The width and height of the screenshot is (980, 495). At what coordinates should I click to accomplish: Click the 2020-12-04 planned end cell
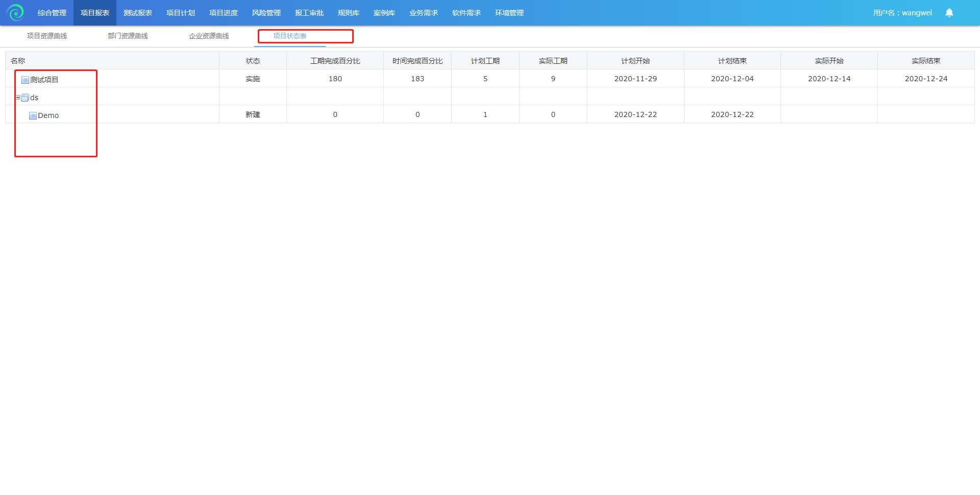[732, 79]
